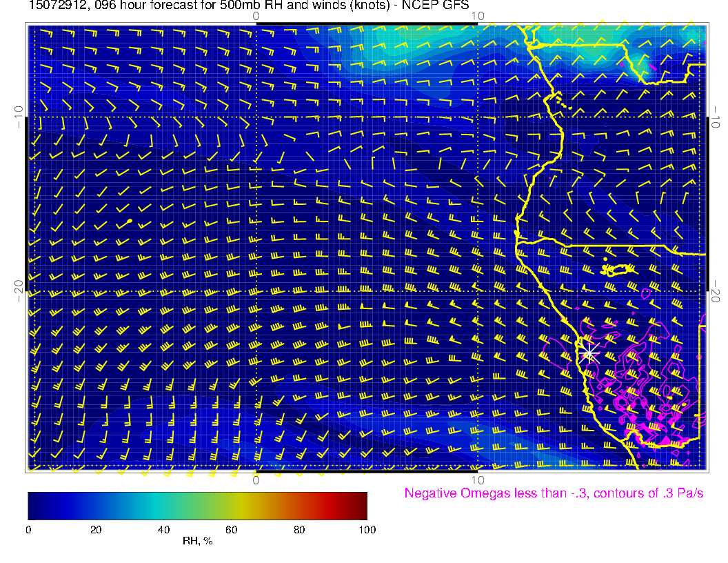The width and height of the screenshot is (728, 563).
Task: Click the '40' tick label on the color bar
Action: pyautogui.click(x=163, y=530)
